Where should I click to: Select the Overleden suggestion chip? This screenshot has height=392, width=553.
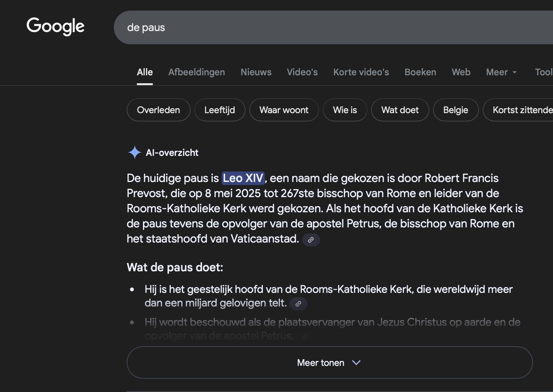[x=158, y=110]
